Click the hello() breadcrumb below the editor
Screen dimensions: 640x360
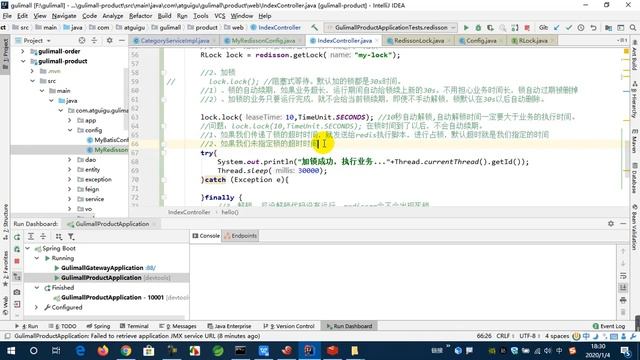230,212
